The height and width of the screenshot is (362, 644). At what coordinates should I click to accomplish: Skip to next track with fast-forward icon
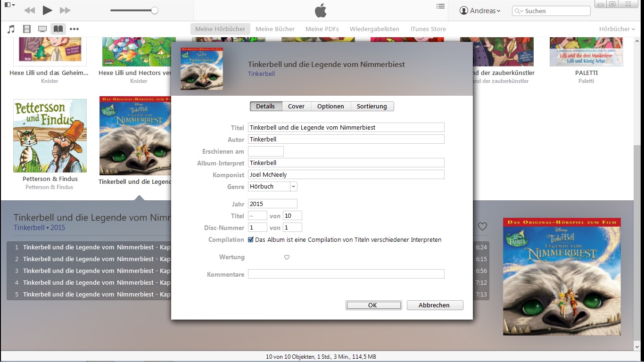click(65, 10)
